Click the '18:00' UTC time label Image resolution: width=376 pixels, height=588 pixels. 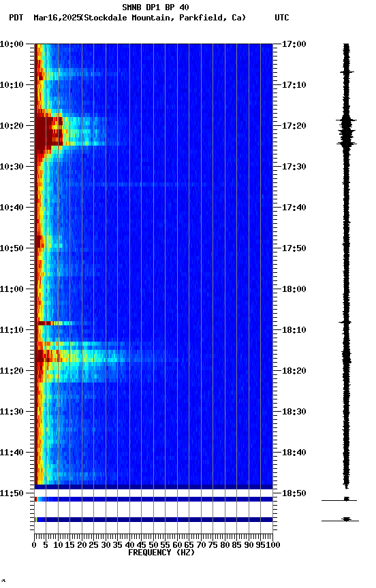click(294, 289)
